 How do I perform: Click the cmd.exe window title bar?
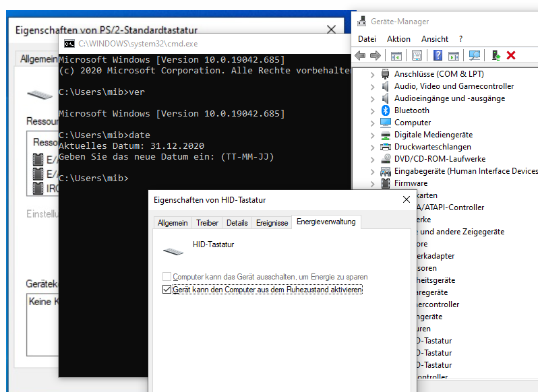pyautogui.click(x=204, y=44)
